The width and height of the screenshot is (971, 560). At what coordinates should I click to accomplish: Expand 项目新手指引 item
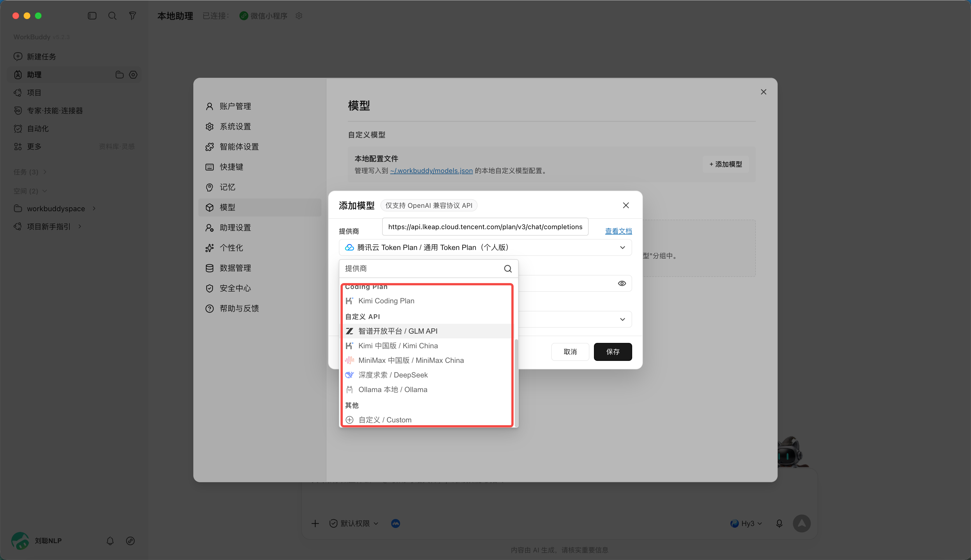pos(80,227)
